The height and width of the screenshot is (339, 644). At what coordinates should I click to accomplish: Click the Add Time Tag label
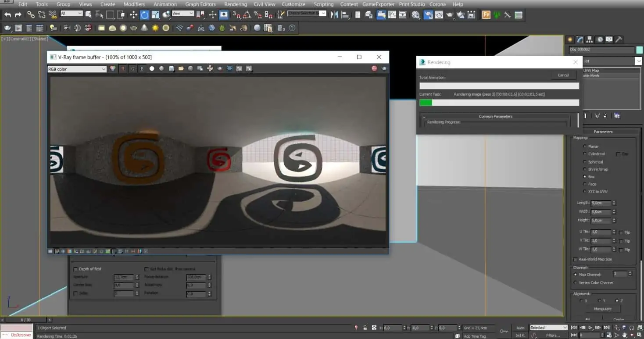click(475, 336)
